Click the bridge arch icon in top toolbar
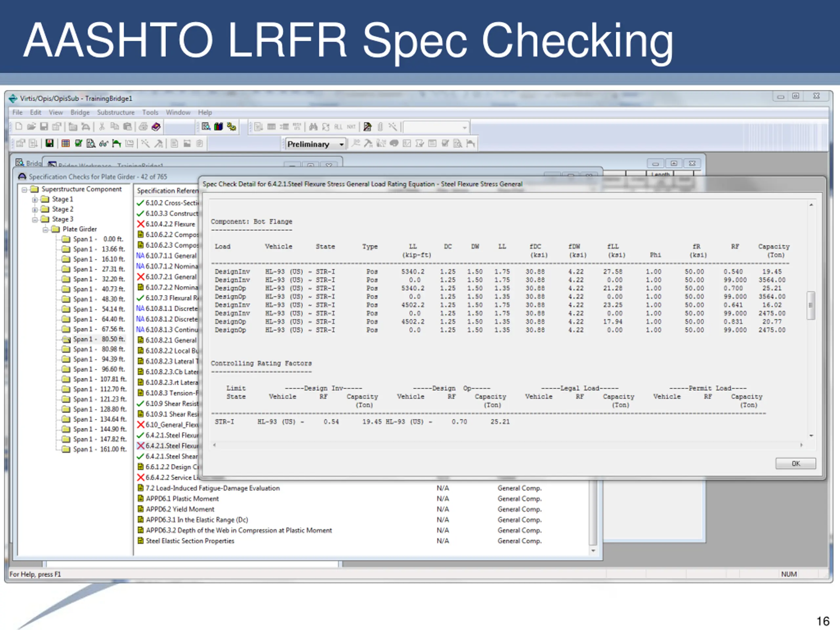Viewport: 840px width, 630px height. (x=86, y=127)
